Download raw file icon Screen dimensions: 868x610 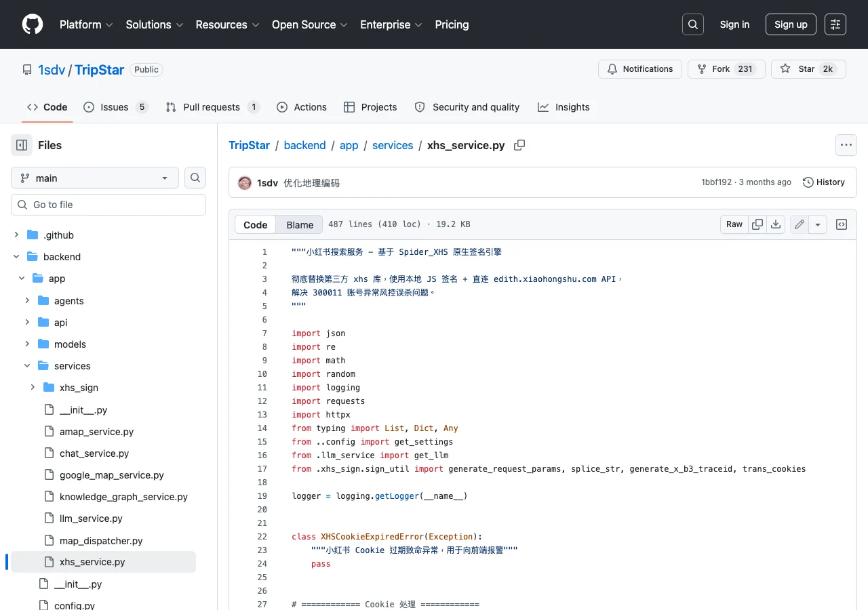[x=776, y=224]
